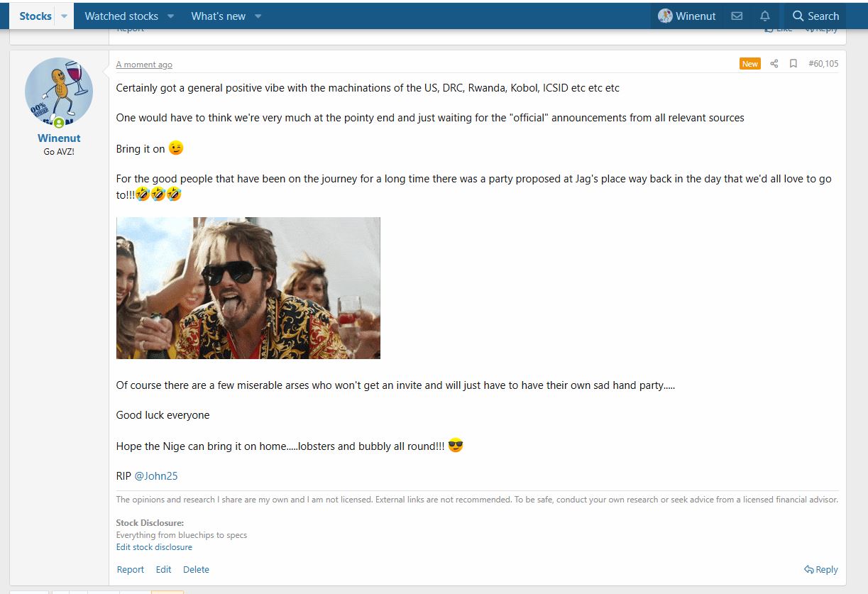Click the Winenut peanut avatar image

click(59, 92)
